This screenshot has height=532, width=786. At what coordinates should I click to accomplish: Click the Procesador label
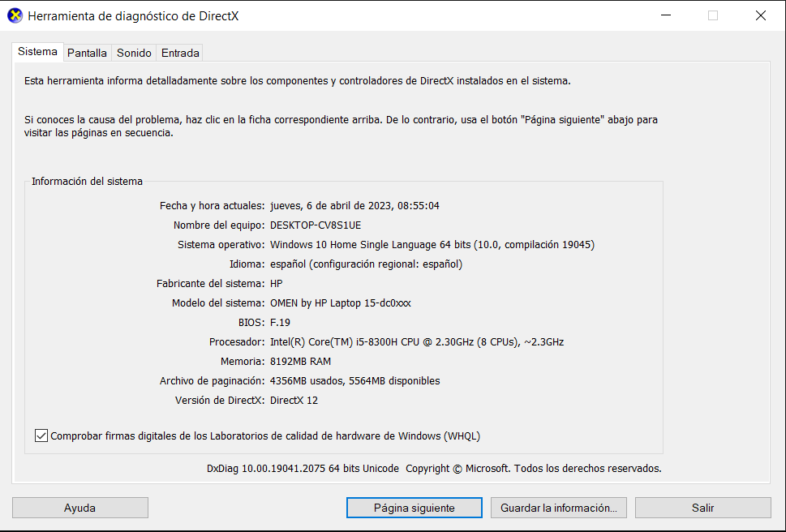pyautogui.click(x=237, y=342)
